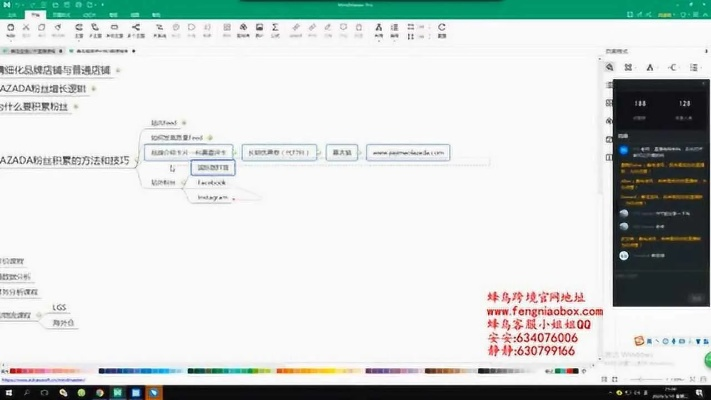Screen dimensions: 711x400
Task: Click the Windows Start button
Action: pyautogui.click(x=8, y=392)
